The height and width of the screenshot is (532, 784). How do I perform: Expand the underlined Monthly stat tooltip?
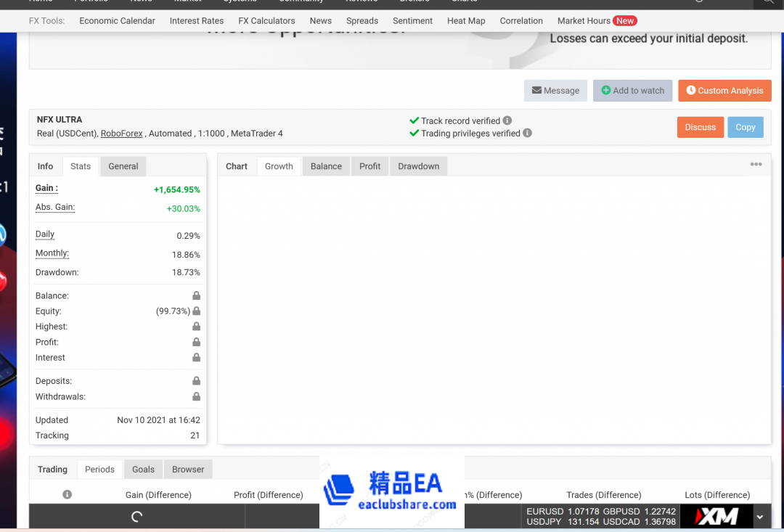coord(52,253)
